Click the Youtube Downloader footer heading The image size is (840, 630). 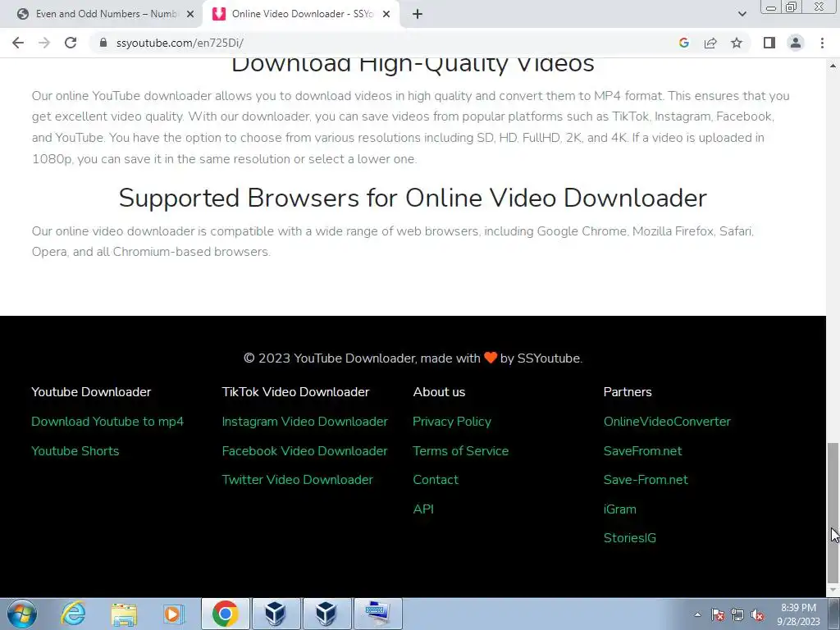coord(91,392)
